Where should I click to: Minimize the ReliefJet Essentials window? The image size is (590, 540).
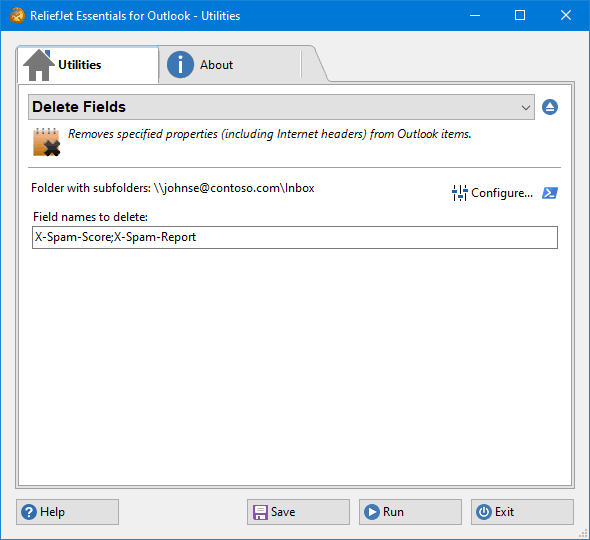click(475, 15)
